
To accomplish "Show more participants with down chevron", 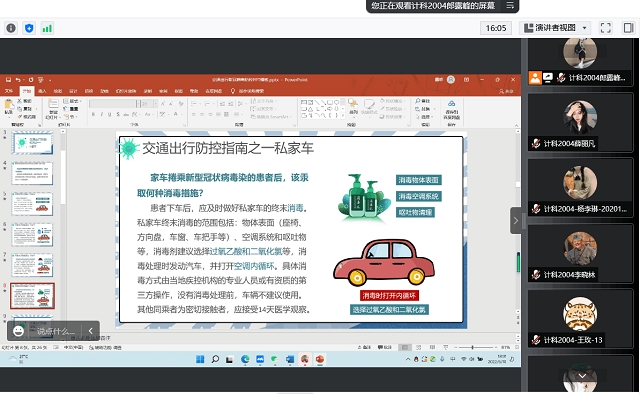I will (582, 376).
